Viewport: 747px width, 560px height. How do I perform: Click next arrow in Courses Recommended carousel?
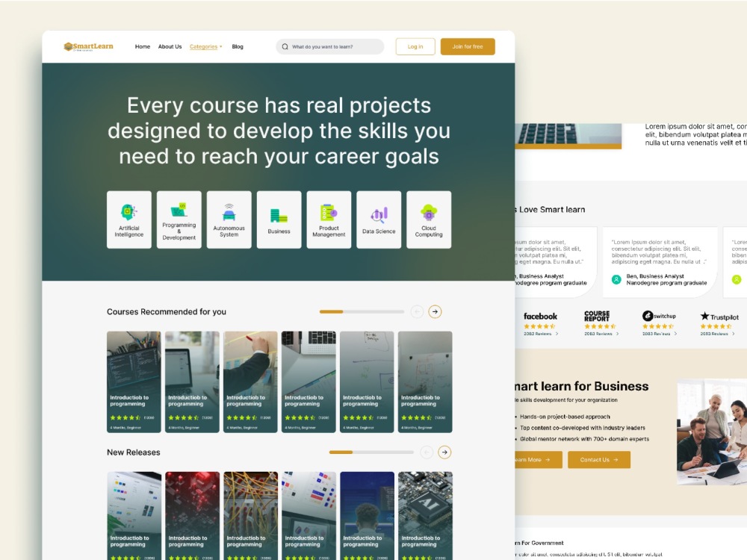tap(435, 311)
